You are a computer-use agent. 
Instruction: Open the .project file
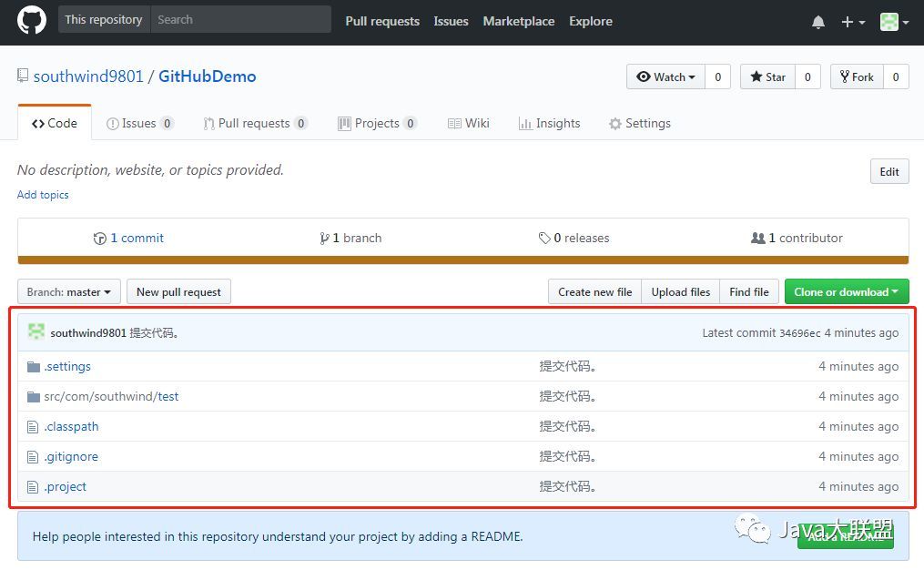[x=65, y=487]
